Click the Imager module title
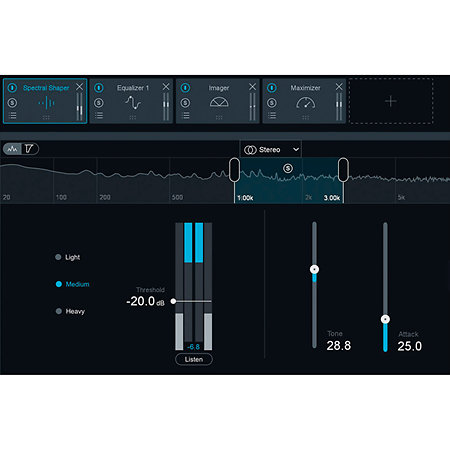The height and width of the screenshot is (450, 450). coord(219,88)
